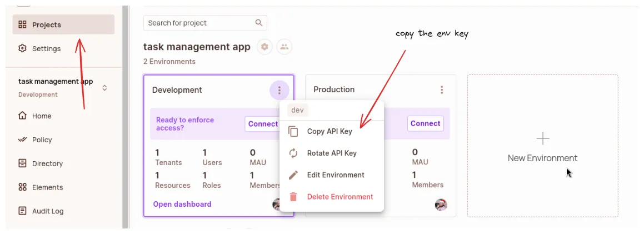Select Copy API Key menu entry
644x234 pixels.
[329, 132]
